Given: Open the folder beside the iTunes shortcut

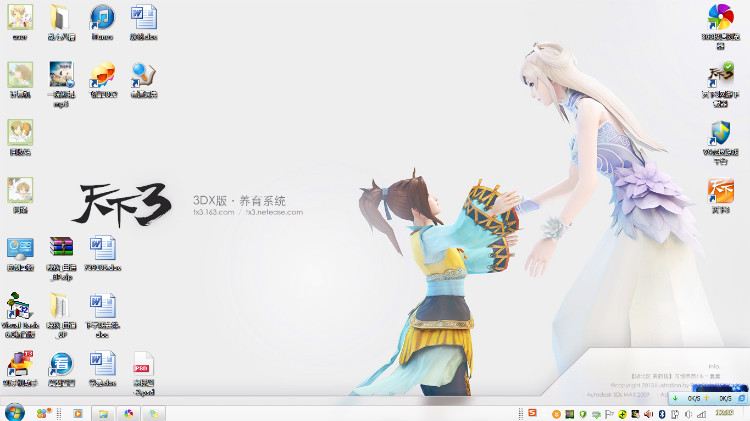Looking at the screenshot, I should tap(61, 22).
